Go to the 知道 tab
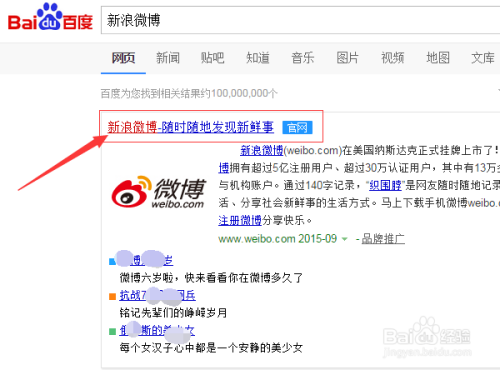Screen dimensions: 500x370 pyautogui.click(x=258, y=58)
